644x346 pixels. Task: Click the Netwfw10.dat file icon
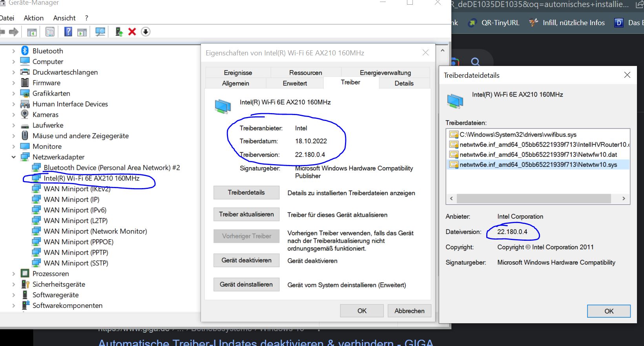tap(454, 155)
